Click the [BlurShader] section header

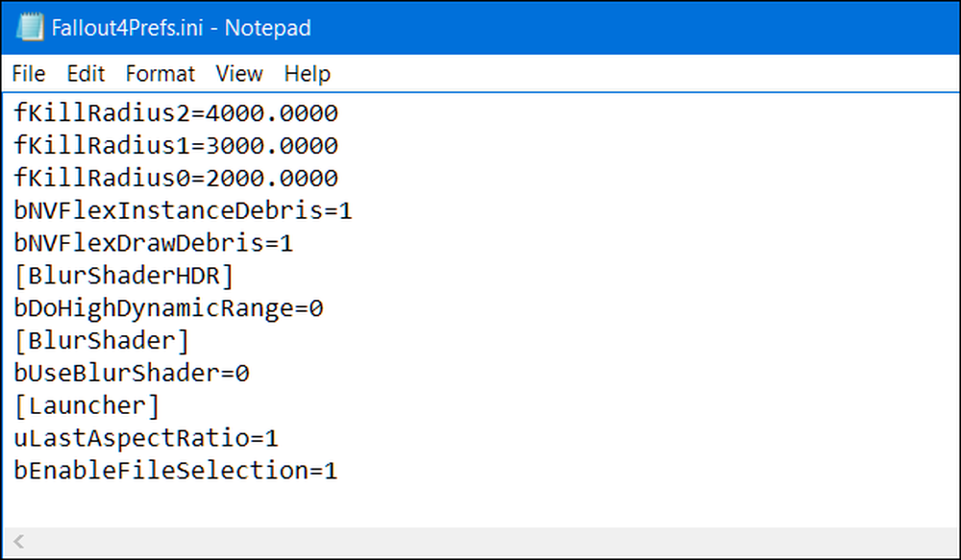point(102,340)
